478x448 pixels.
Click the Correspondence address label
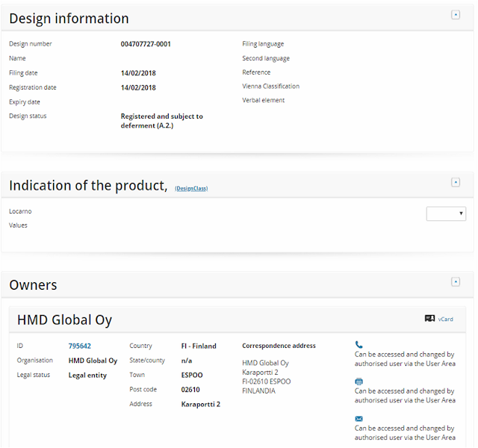point(279,346)
